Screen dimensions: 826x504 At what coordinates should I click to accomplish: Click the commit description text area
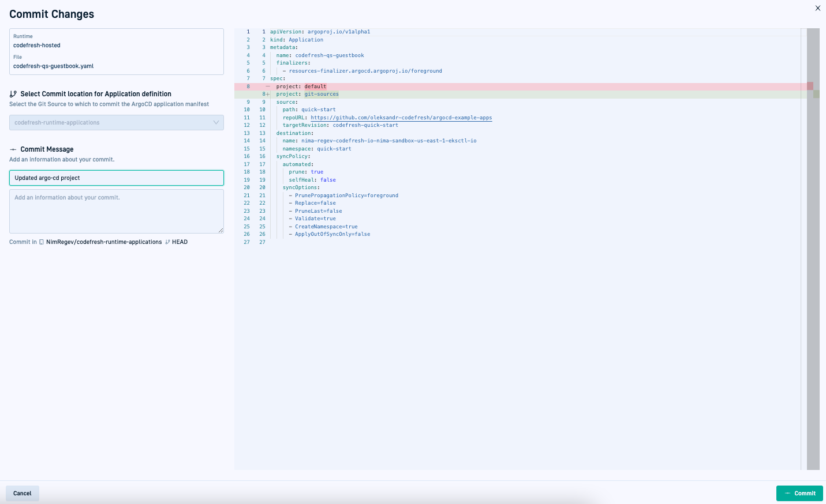117,211
